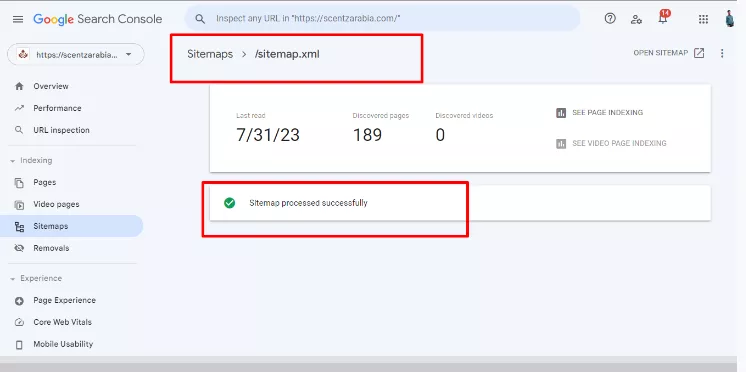Open the Google apps grid
Screen dimensions: 746x372
tap(703, 19)
